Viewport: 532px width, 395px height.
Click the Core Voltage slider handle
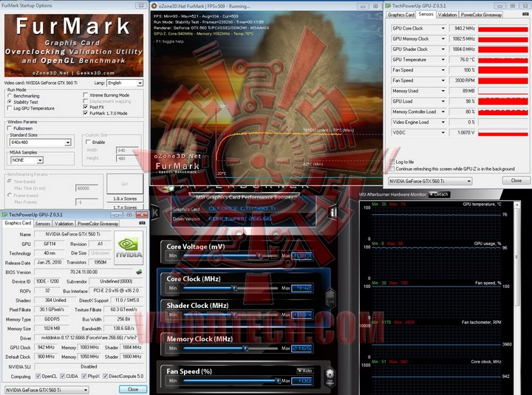point(259,255)
